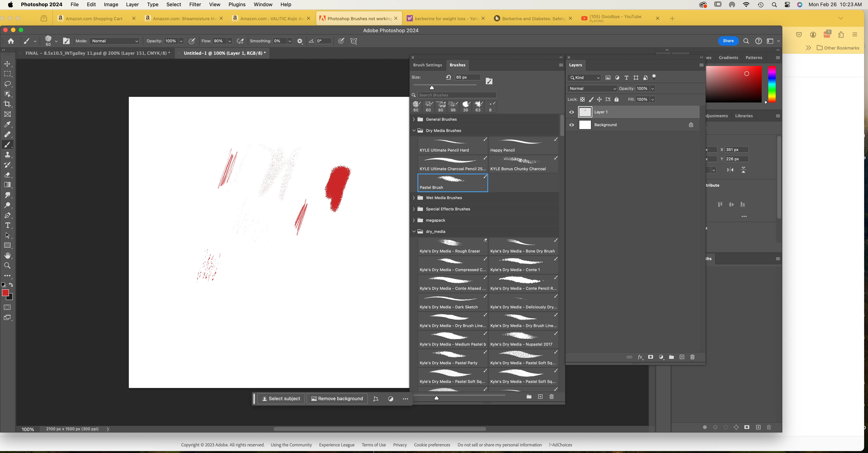The image size is (868, 453).
Task: Select the Eraser tool in toolbar
Action: click(7, 175)
